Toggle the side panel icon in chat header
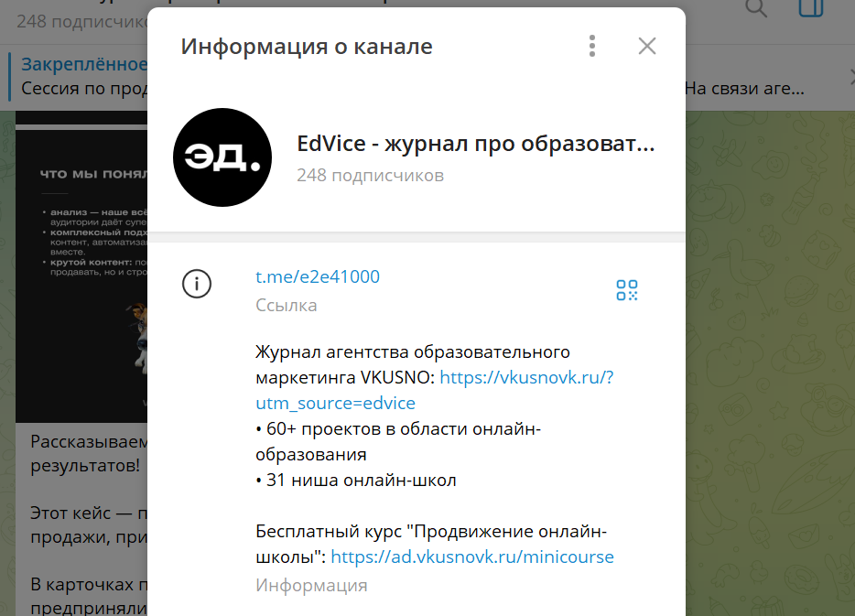The width and height of the screenshot is (855, 616). (811, 9)
